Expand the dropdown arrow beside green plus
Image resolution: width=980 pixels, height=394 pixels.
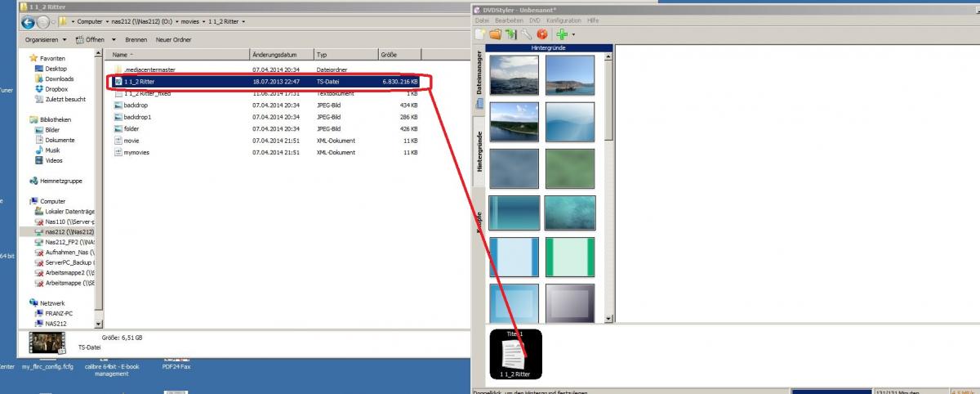click(573, 35)
